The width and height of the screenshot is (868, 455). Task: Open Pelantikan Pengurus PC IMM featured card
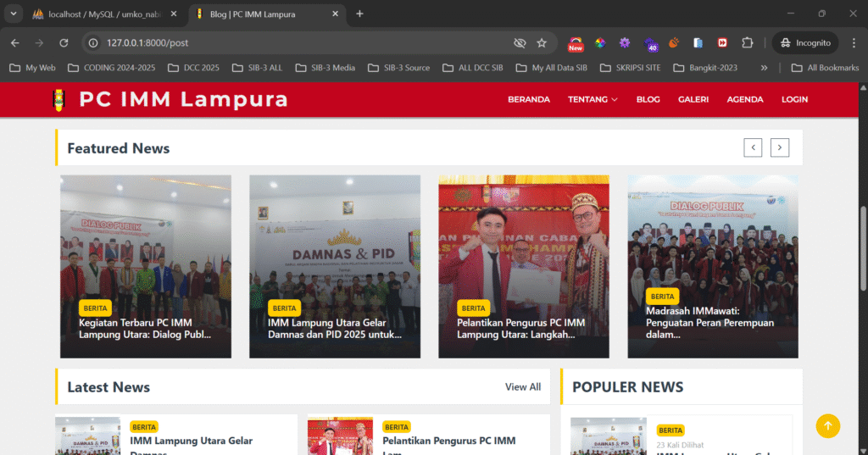tap(524, 267)
